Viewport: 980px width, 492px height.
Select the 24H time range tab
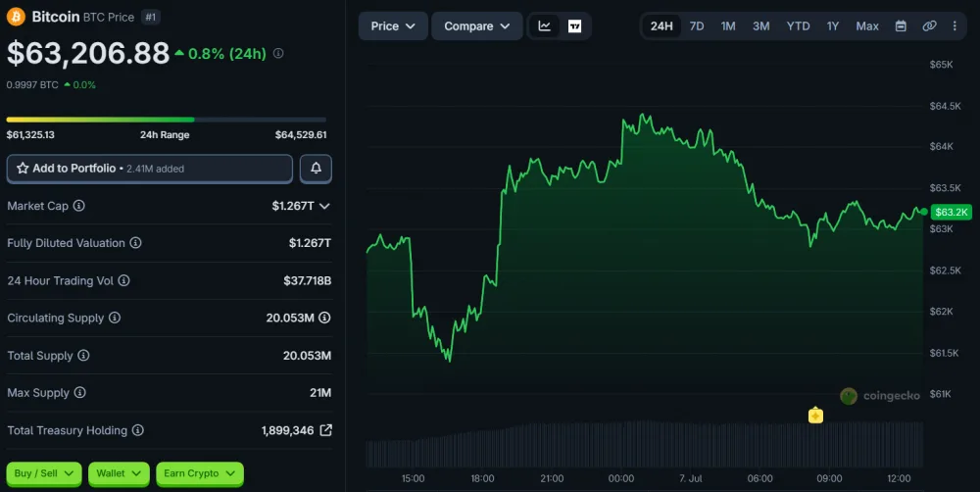(661, 26)
